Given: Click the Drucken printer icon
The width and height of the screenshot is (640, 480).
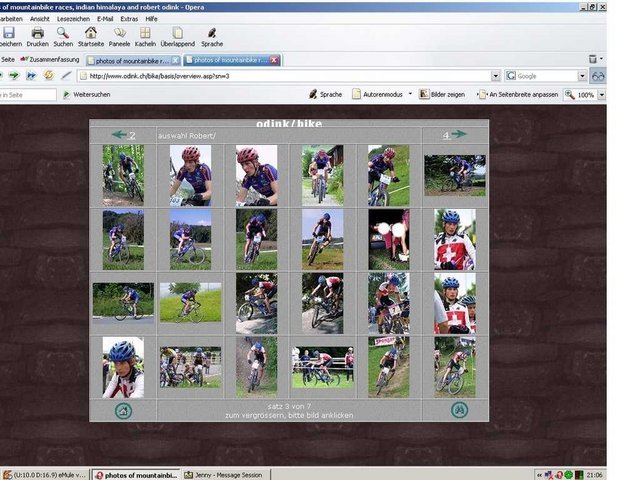Looking at the screenshot, I should (x=38, y=33).
